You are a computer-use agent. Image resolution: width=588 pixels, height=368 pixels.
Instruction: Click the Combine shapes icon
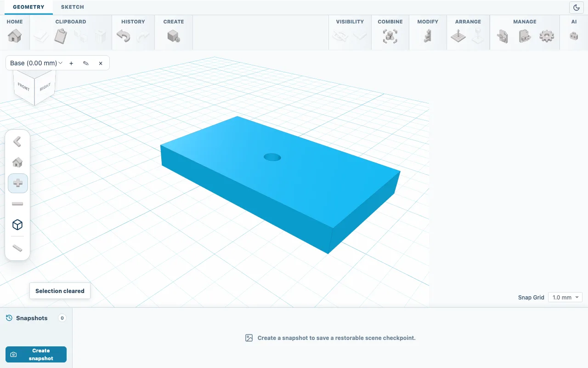pyautogui.click(x=390, y=36)
